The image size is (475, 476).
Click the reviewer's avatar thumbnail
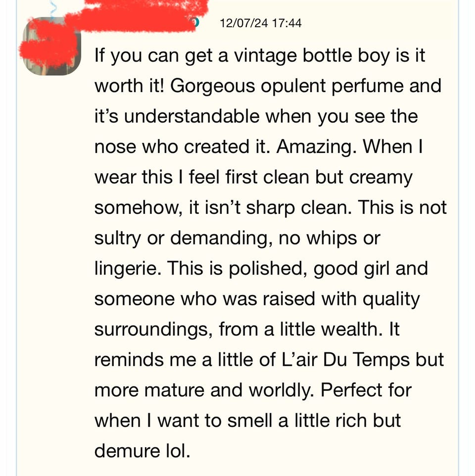pyautogui.click(x=52, y=48)
